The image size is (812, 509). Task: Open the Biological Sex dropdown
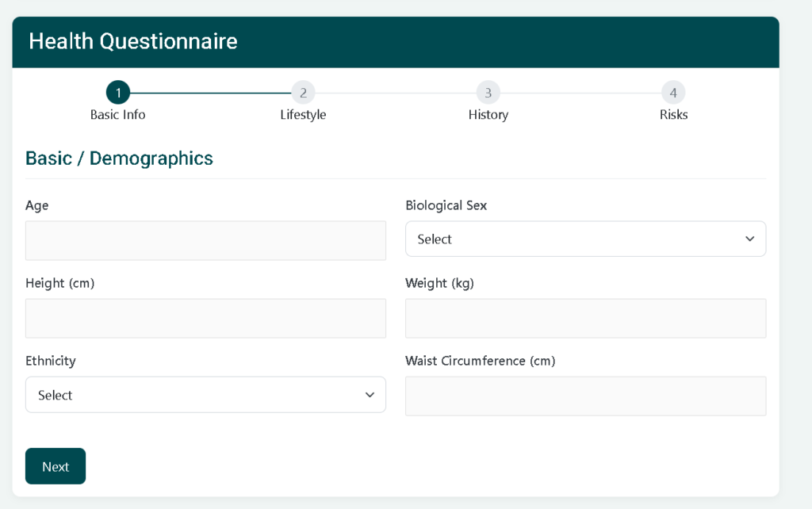[x=585, y=239]
